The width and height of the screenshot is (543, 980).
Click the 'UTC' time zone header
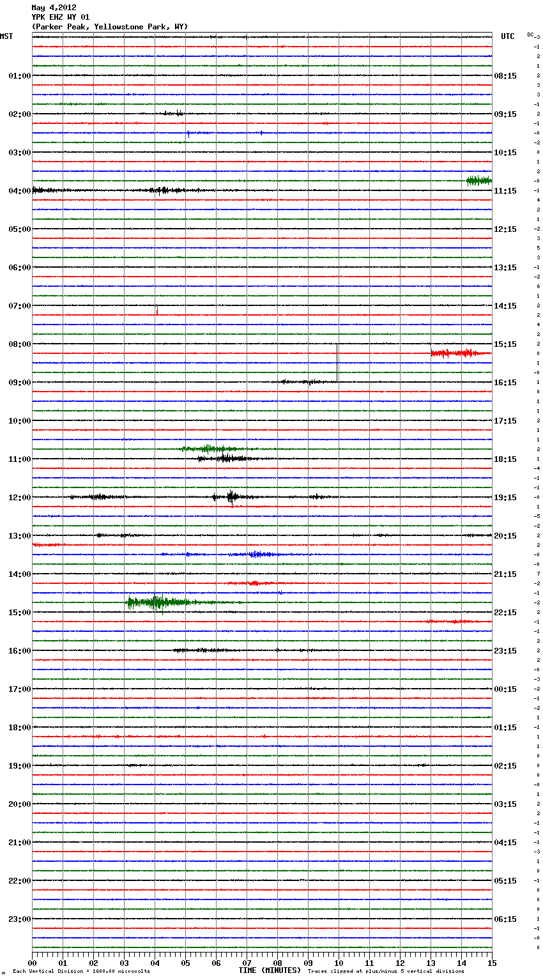point(508,36)
